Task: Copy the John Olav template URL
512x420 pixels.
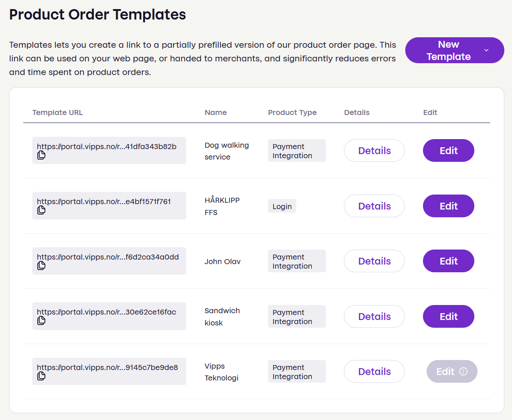Action: coord(41,266)
